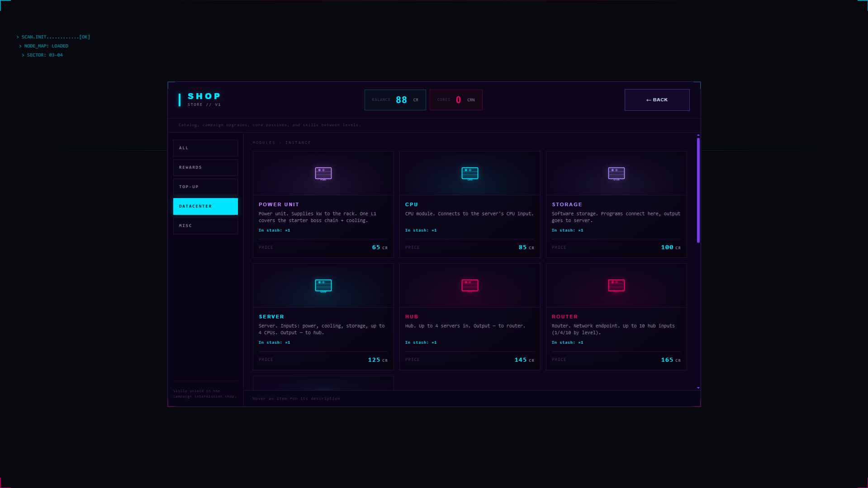Click the Router module icon

click(616, 286)
